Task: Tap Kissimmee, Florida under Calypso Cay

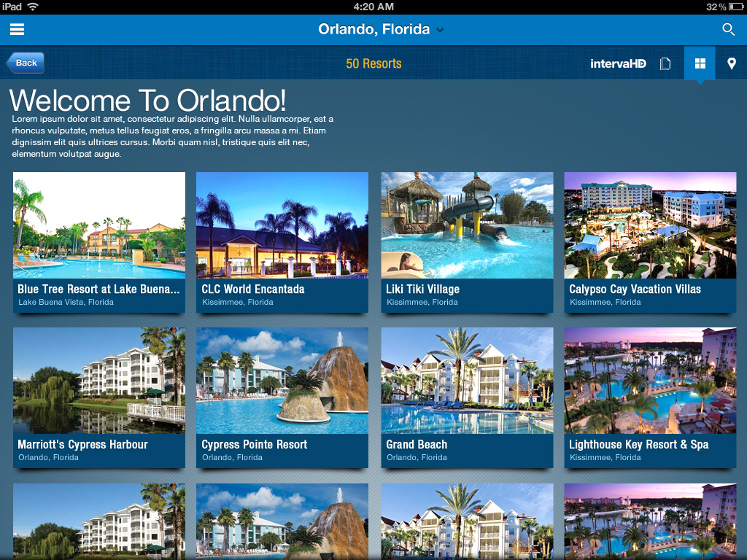Action: 605,302
